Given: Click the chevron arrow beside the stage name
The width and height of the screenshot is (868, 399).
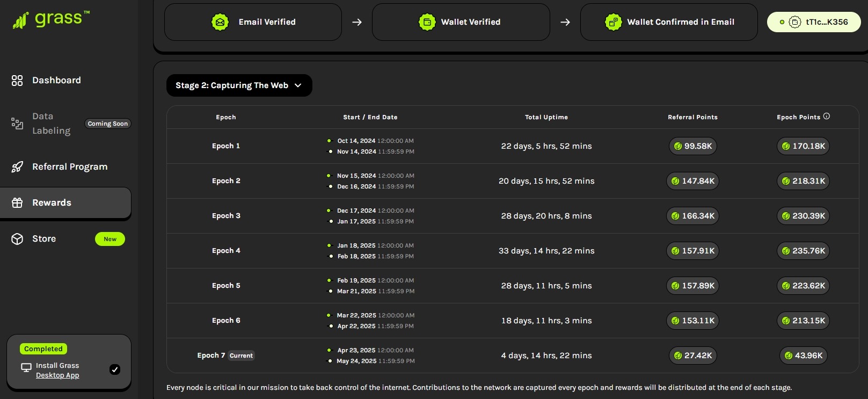Looking at the screenshot, I should pyautogui.click(x=298, y=85).
